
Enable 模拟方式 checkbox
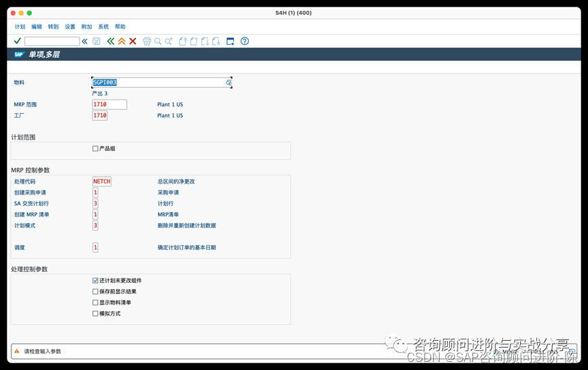[x=95, y=314]
